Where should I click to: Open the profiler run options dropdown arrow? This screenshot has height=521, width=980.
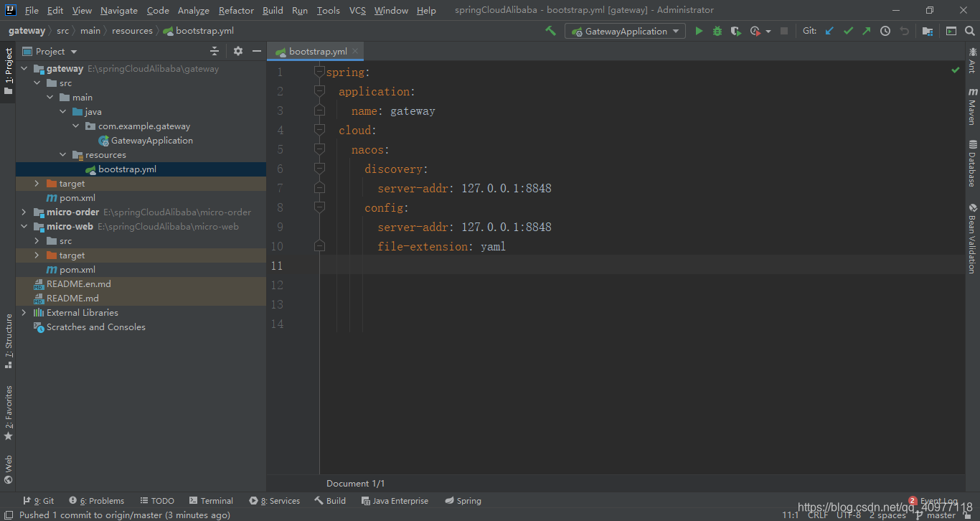(x=768, y=32)
